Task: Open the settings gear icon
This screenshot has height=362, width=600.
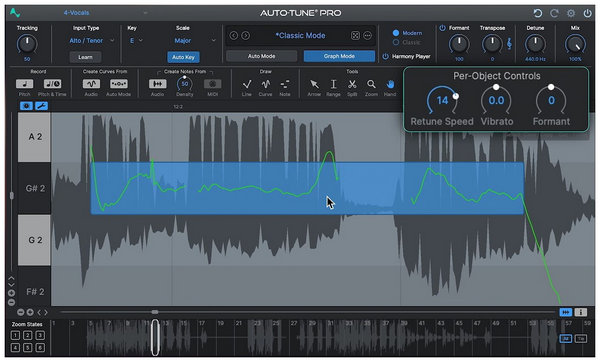Action: tap(571, 13)
